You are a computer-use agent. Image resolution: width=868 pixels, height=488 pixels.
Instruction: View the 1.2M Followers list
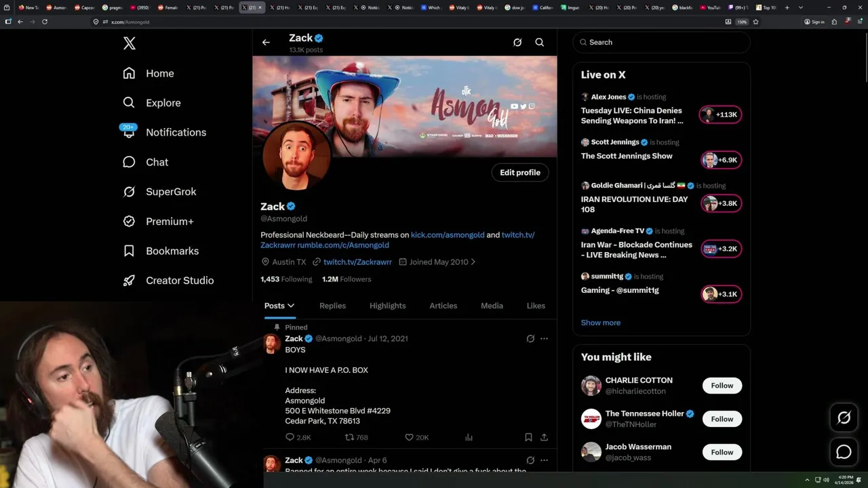[x=347, y=279]
